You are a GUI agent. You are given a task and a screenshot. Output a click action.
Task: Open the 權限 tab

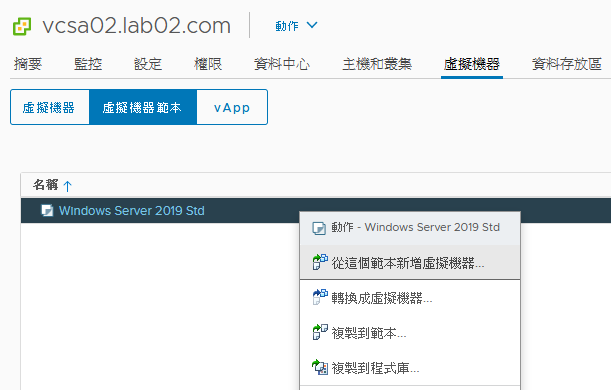pyautogui.click(x=208, y=64)
